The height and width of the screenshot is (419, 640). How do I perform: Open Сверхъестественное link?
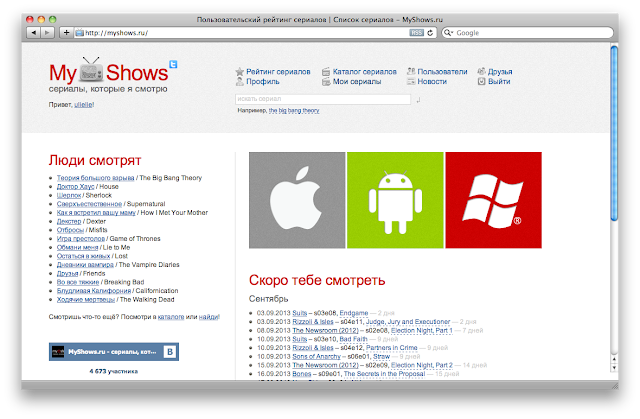click(x=89, y=204)
